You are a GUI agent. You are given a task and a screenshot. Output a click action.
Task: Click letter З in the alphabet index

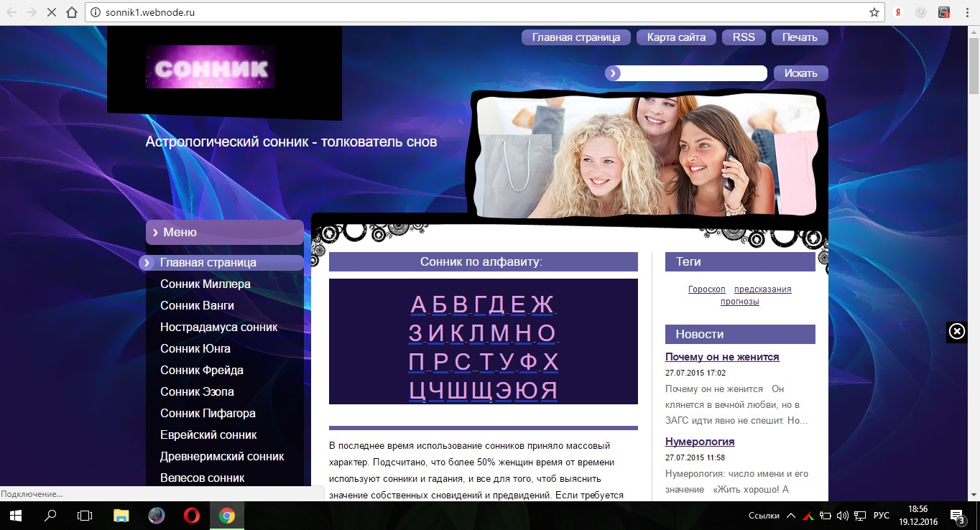[415, 333]
